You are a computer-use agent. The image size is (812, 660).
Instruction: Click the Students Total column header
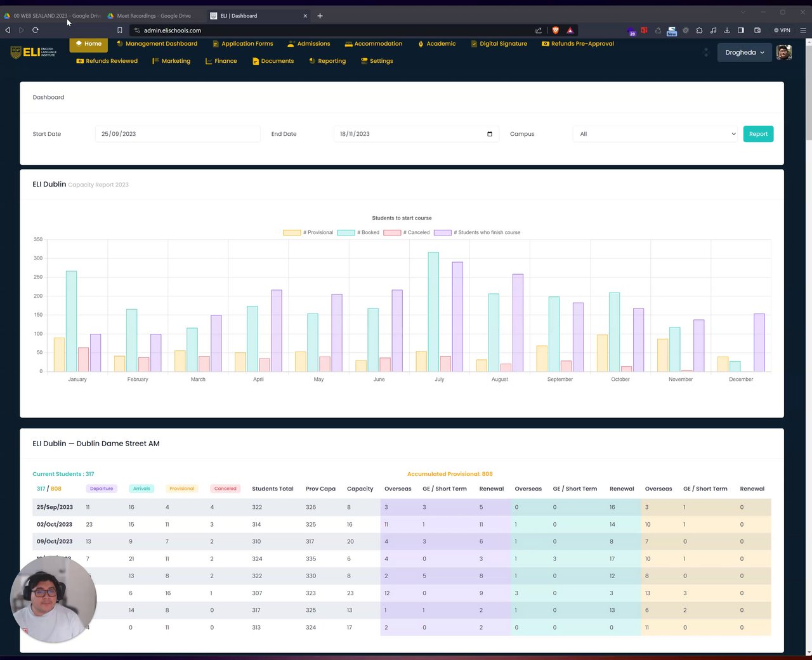273,489
